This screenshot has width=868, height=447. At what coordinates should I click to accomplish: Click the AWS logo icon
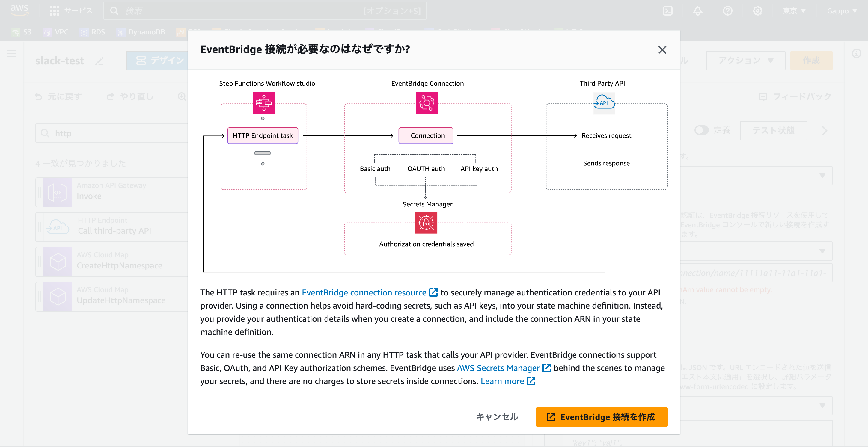(x=19, y=10)
